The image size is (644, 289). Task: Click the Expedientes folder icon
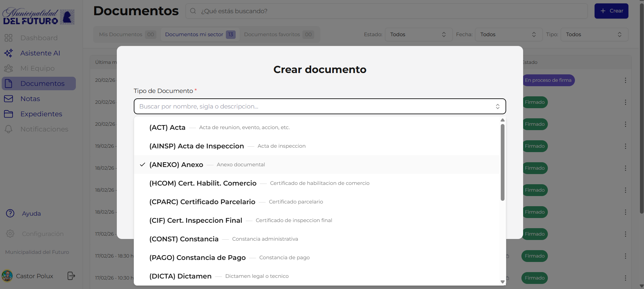click(x=8, y=114)
